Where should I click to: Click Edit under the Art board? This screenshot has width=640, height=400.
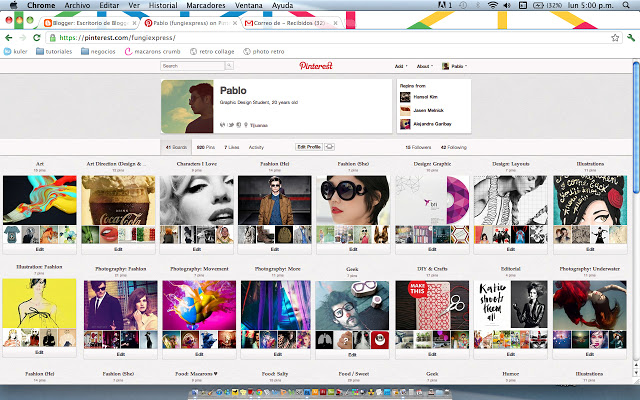tap(40, 248)
